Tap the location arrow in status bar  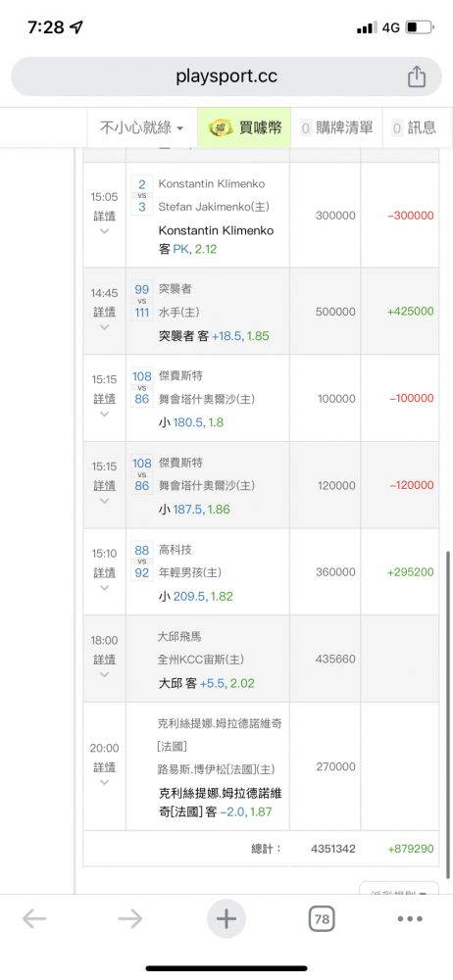pyautogui.click(x=76, y=27)
